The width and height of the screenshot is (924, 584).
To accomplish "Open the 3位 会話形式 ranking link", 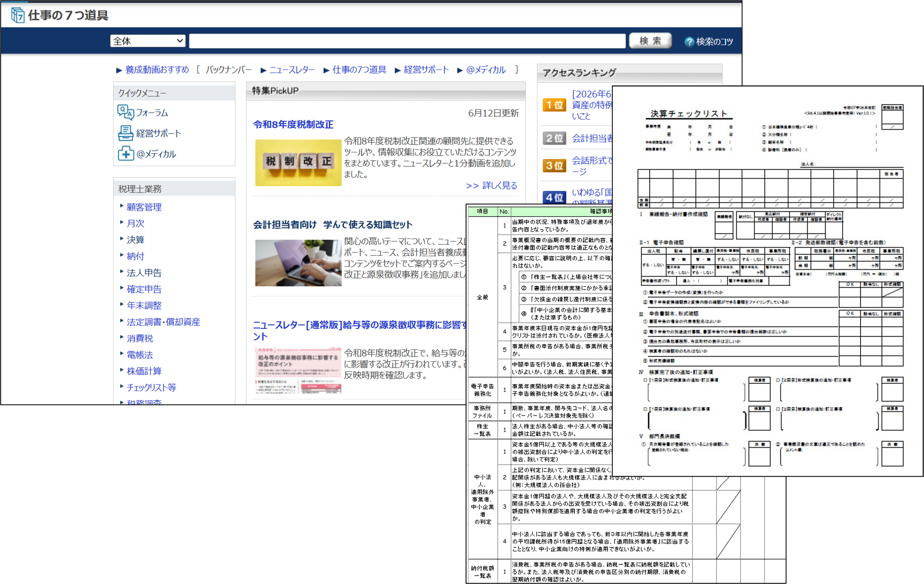I will [592, 166].
